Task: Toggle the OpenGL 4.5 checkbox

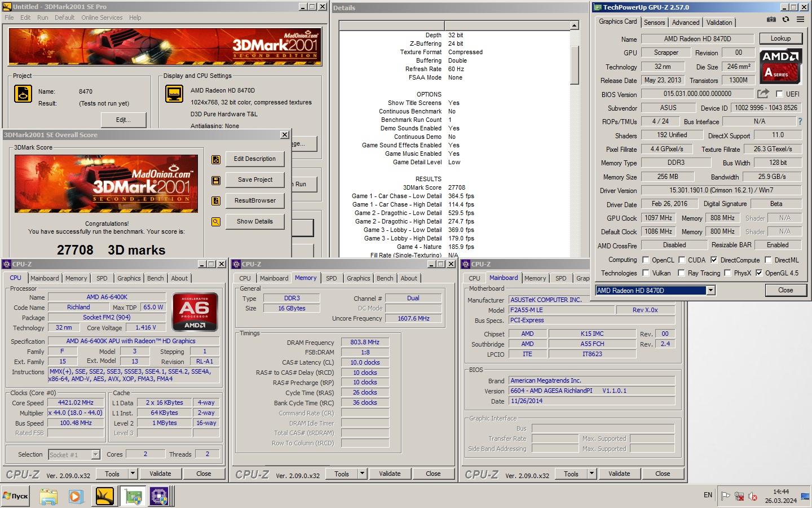Action: 759,273
